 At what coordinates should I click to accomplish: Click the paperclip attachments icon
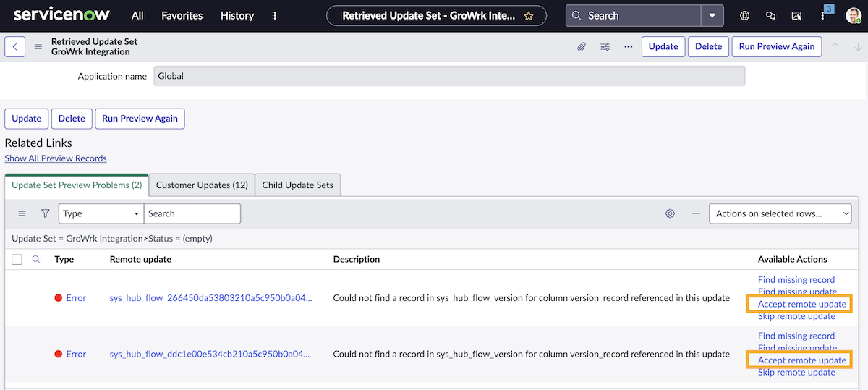pos(582,46)
